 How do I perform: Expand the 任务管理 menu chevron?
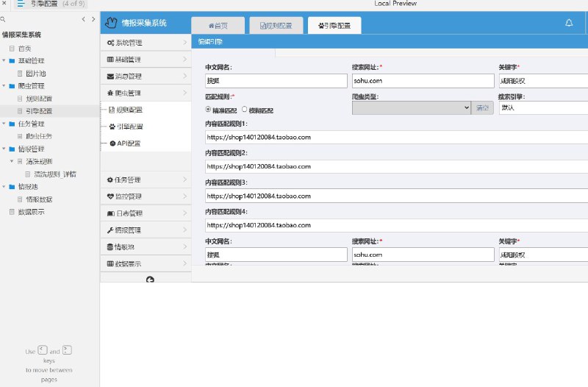(185, 180)
